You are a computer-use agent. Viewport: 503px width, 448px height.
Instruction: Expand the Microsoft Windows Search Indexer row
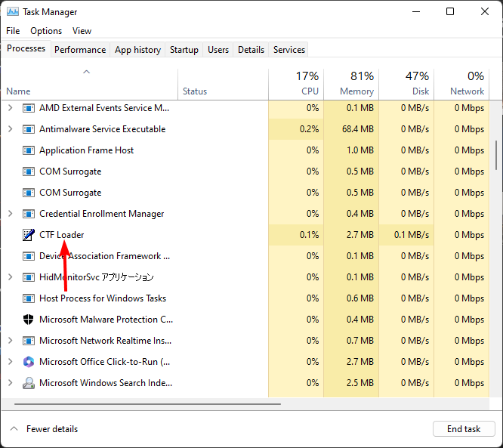pos(11,383)
